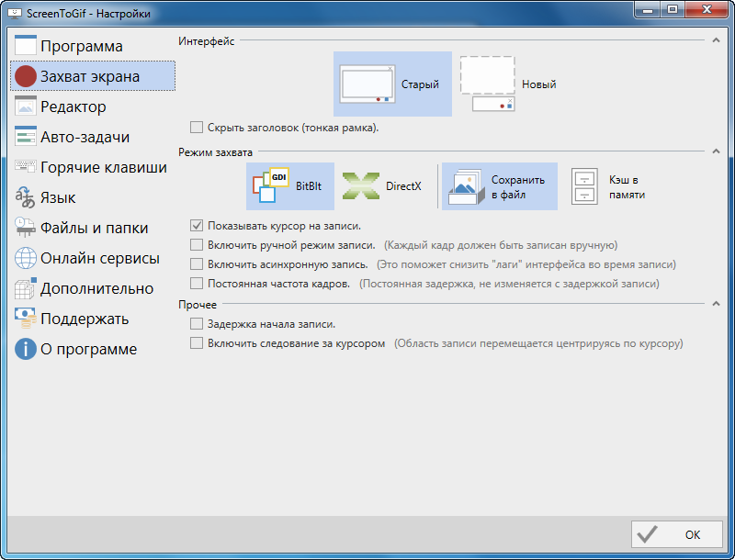Open the Язык settings tab
735x560 pixels.
pyautogui.click(x=93, y=197)
